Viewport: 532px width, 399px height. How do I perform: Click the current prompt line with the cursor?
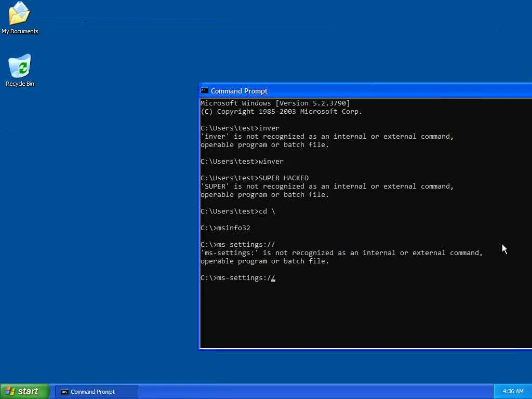pyautogui.click(x=238, y=278)
